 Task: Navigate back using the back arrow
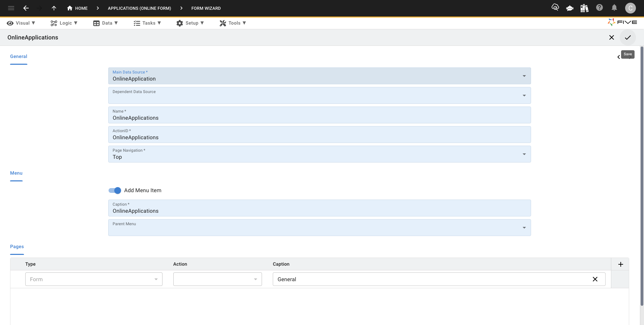point(26,8)
